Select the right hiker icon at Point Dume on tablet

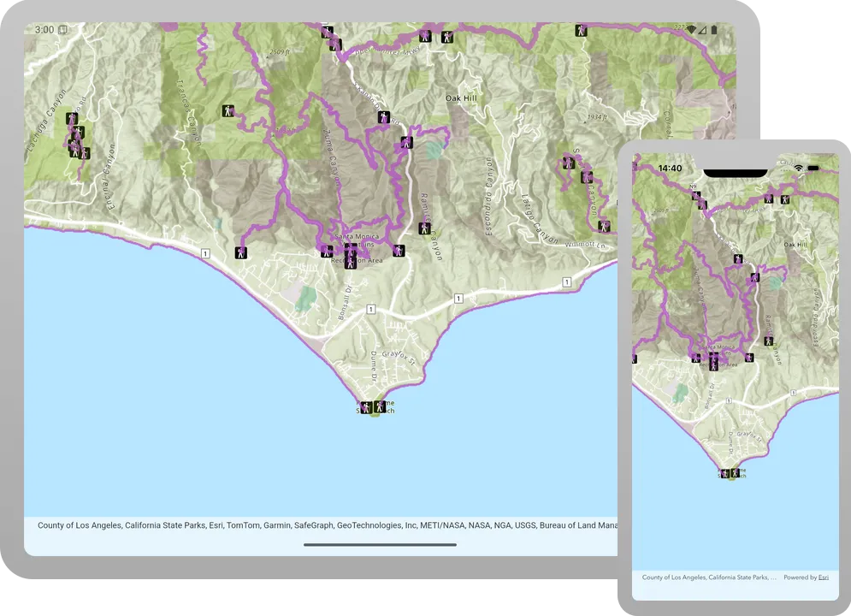[380, 406]
